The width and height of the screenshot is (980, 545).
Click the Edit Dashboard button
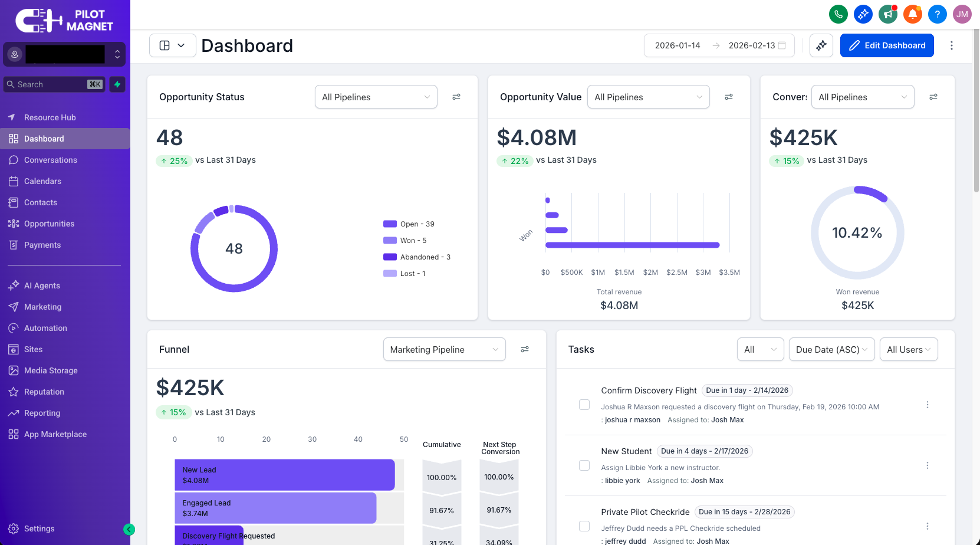[887, 45]
